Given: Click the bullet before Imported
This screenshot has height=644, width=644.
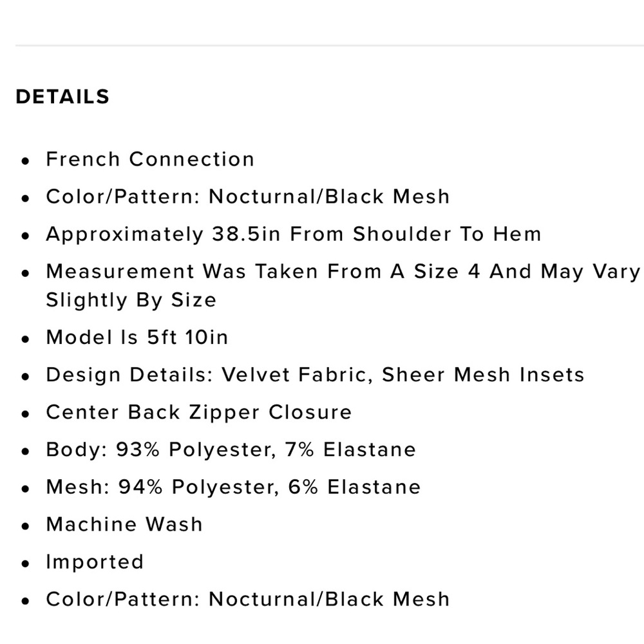Looking at the screenshot, I should (x=25, y=563).
